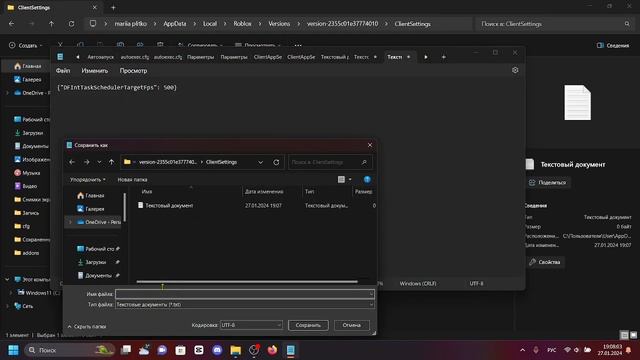Screen dimensions: 640x360
Task: Open the Файл menu in Notepad
Action: point(63,71)
